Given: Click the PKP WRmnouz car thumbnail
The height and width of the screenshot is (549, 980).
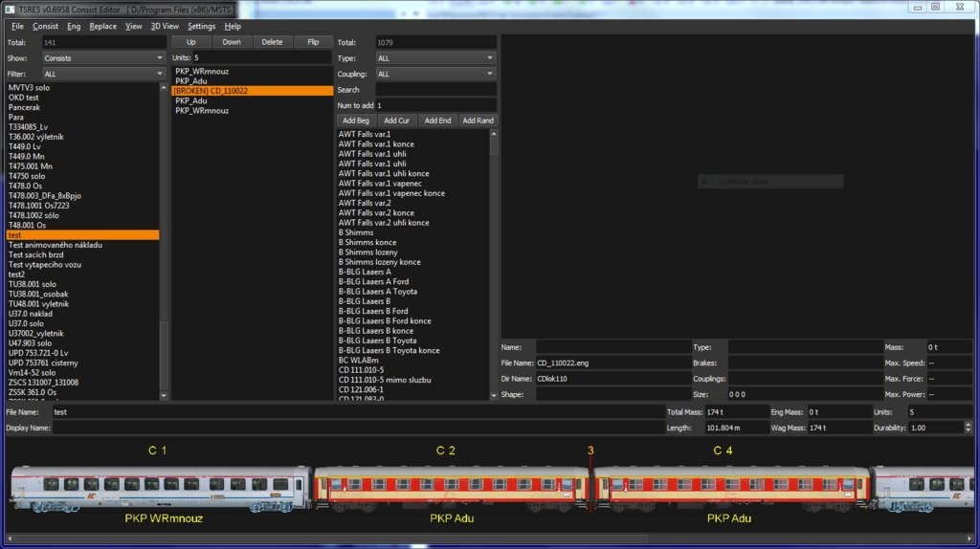Looking at the screenshot, I should [x=161, y=488].
